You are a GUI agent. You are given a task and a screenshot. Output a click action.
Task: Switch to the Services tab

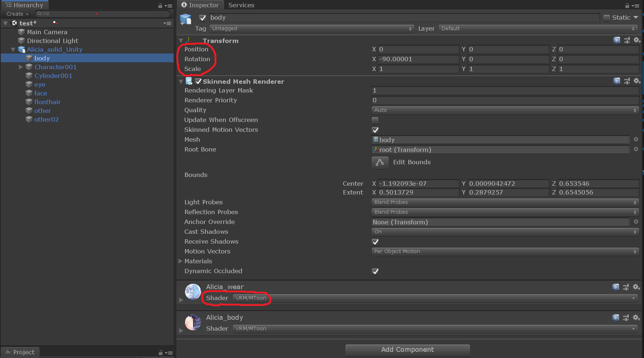pos(241,5)
